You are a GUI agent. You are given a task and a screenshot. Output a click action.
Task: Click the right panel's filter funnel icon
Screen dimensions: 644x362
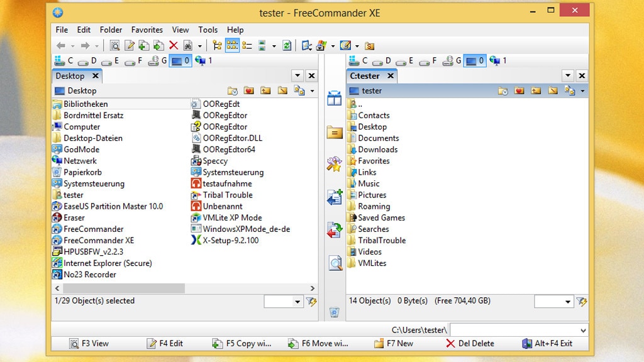click(x=582, y=302)
